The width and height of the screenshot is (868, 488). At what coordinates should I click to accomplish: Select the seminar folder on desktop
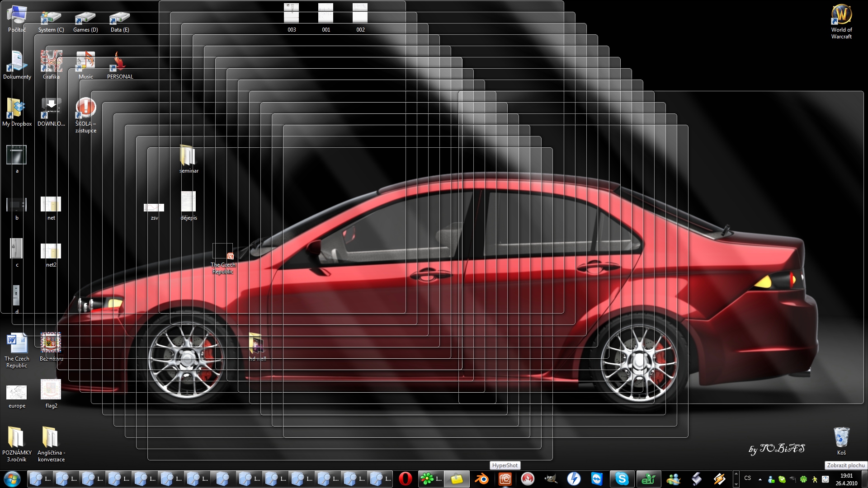pos(189,159)
